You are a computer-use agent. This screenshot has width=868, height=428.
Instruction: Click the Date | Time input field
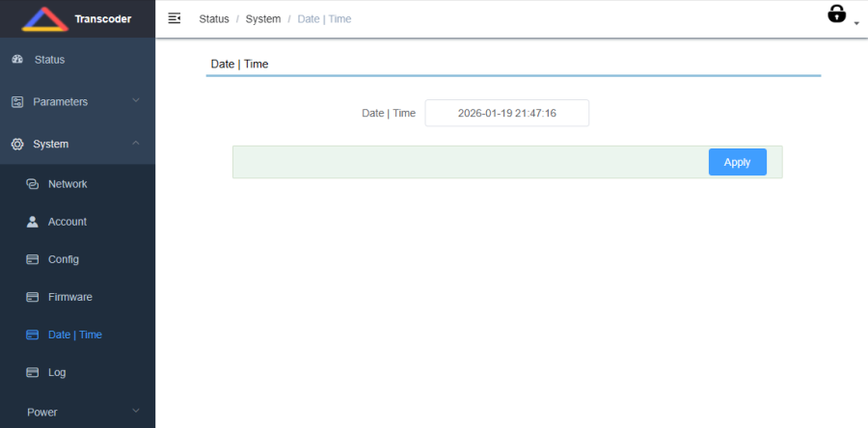(x=506, y=113)
